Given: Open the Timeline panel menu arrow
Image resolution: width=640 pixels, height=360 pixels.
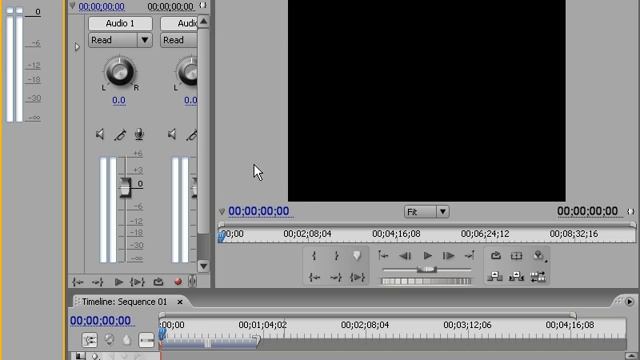Looking at the screenshot, I should click(x=629, y=302).
